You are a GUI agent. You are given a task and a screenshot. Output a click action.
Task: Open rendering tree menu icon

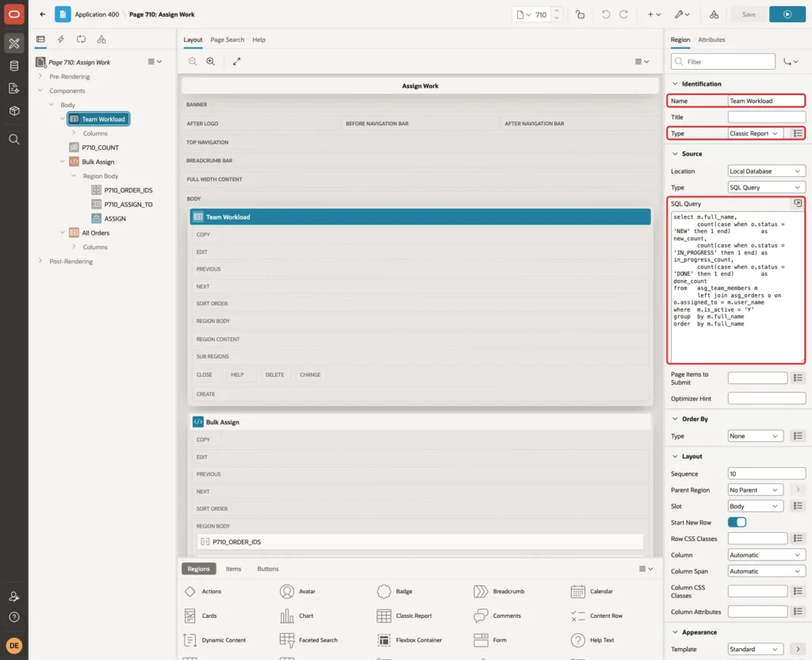click(155, 62)
